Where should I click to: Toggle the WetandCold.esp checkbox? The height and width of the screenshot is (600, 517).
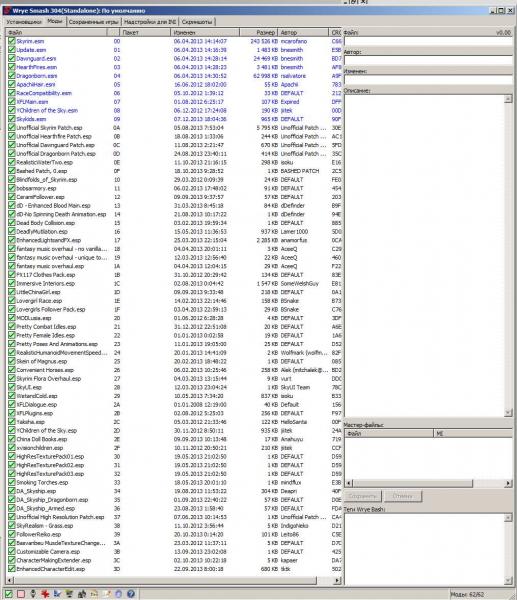tap(12, 396)
